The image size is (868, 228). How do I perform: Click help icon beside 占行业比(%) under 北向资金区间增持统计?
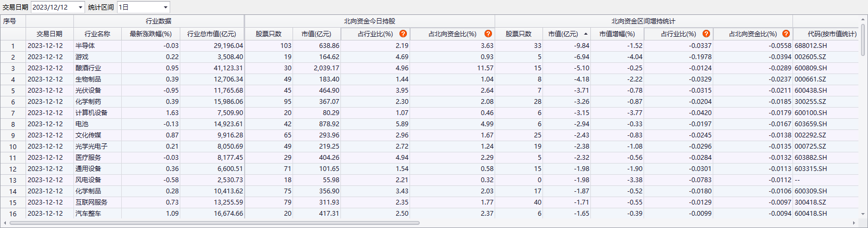pos(706,34)
